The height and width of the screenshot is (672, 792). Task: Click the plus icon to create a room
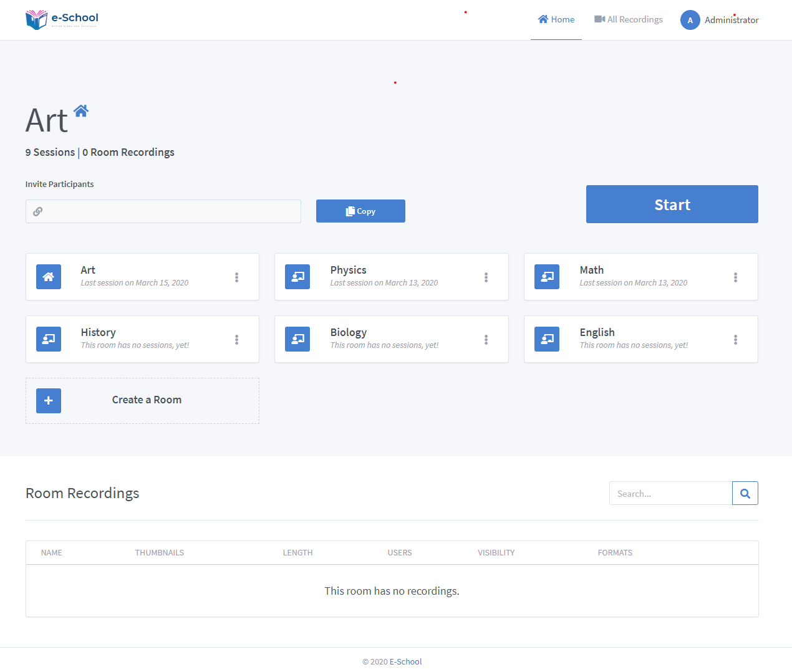49,401
